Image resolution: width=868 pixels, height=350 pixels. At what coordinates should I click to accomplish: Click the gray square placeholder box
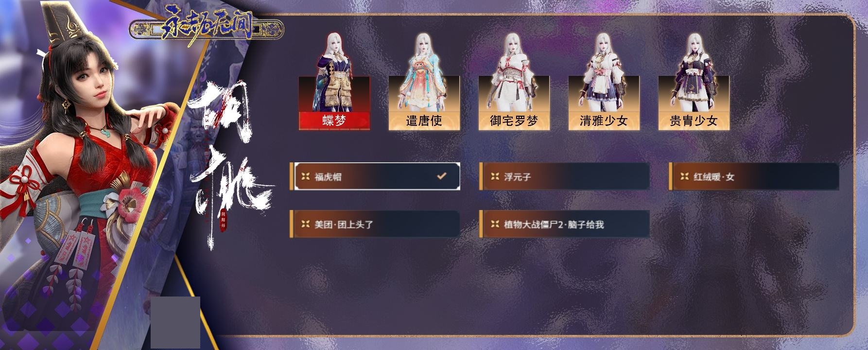tap(175, 322)
